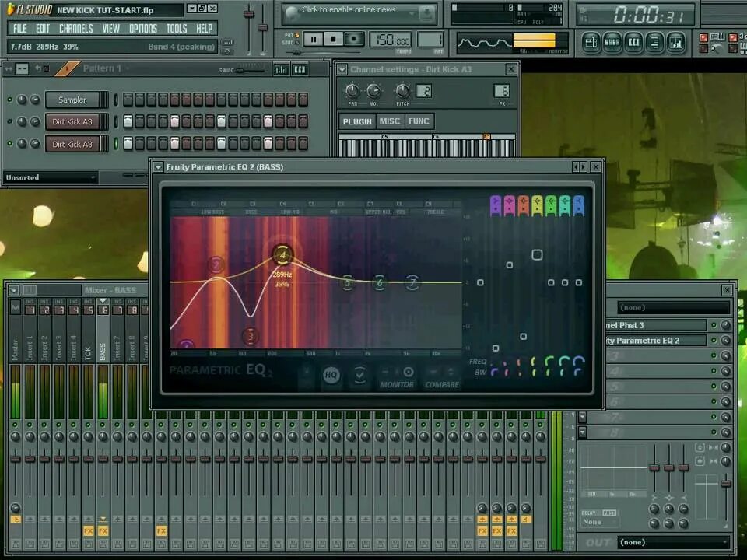Open the EDIT menu
This screenshot has height=560, width=747.
[43, 29]
